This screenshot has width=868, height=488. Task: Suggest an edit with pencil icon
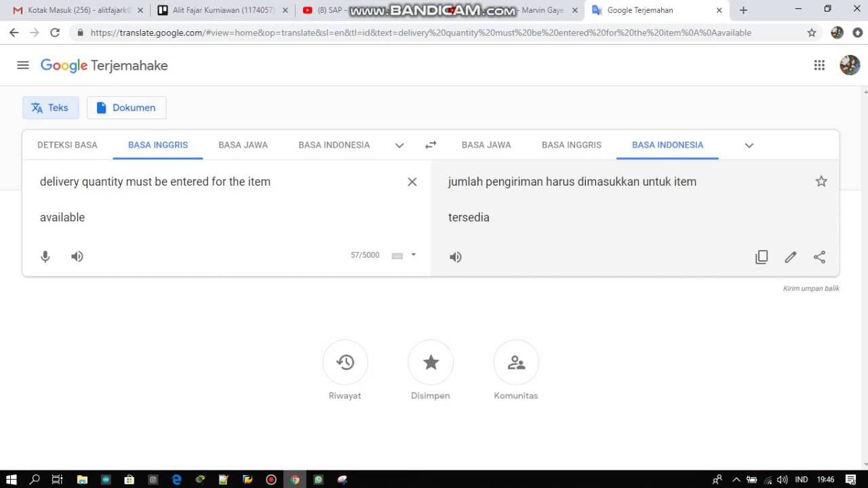(791, 257)
